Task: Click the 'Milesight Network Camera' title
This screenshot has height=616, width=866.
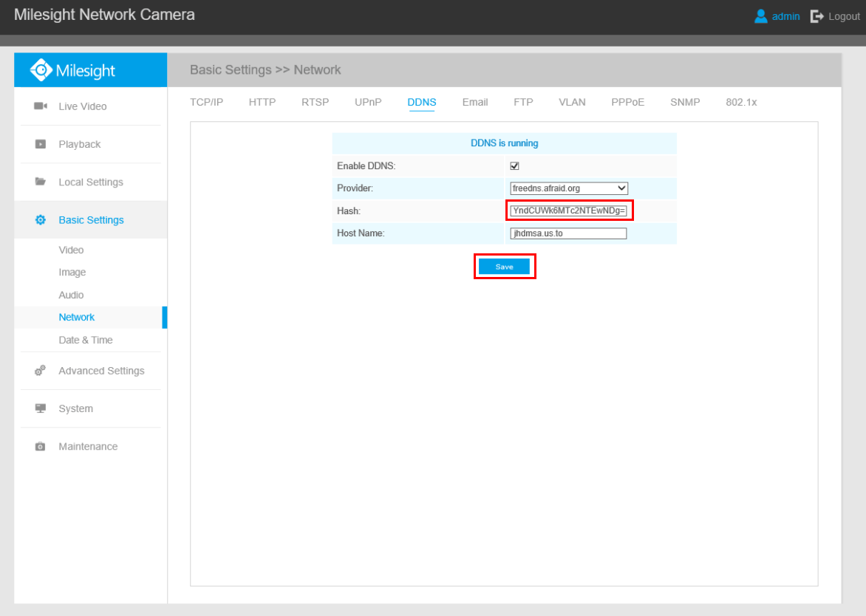Action: [x=104, y=15]
